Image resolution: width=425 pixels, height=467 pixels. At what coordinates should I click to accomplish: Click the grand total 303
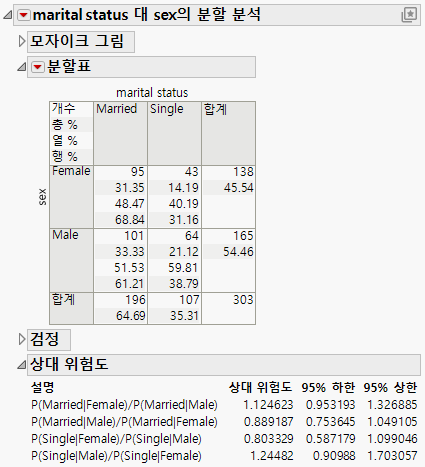243,300
